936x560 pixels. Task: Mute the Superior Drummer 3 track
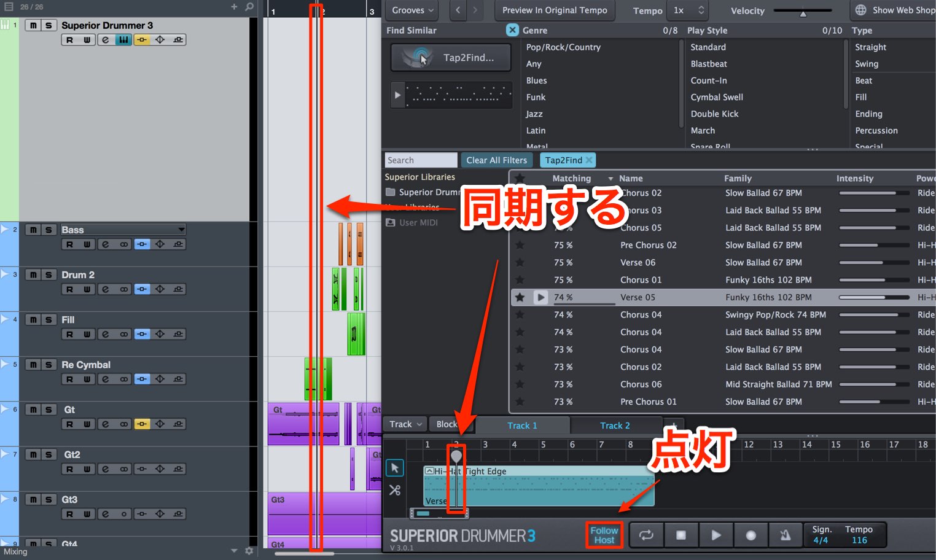[33, 25]
